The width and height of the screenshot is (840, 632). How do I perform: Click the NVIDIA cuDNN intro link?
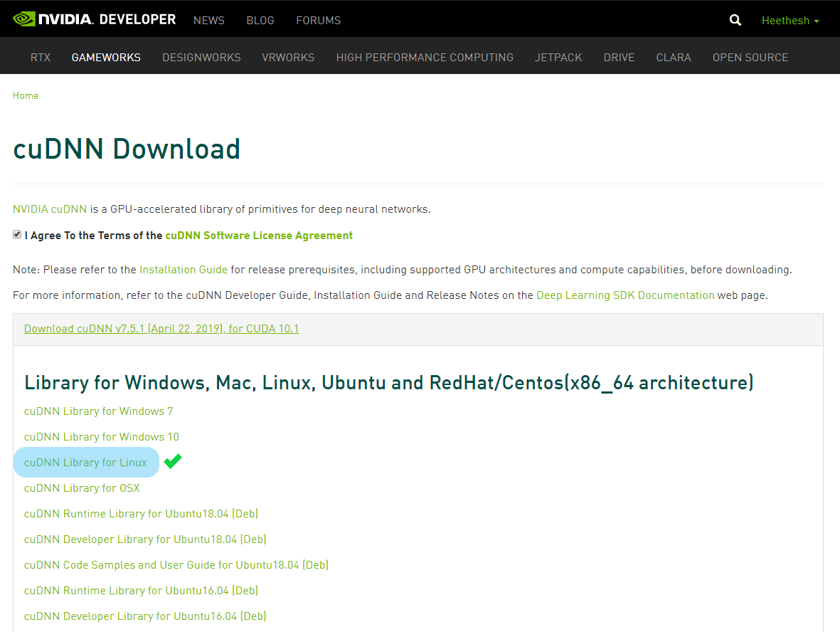click(50, 209)
